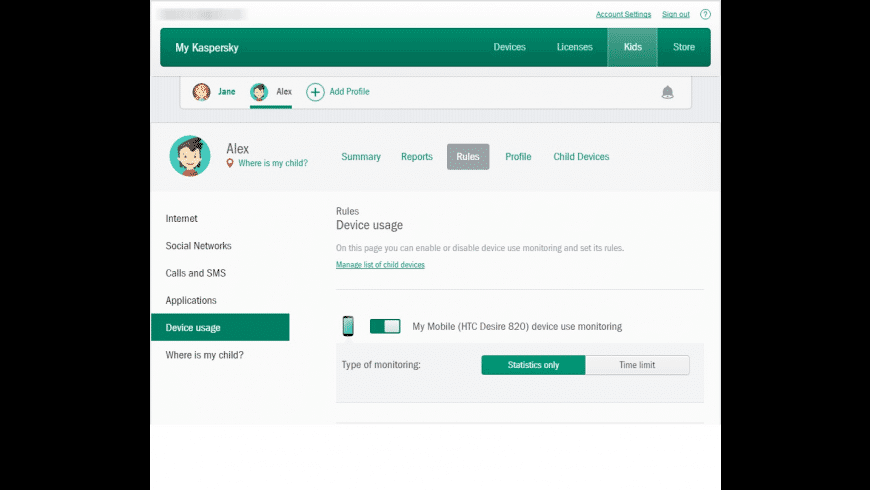The width and height of the screenshot is (870, 490).
Task: Switch to the Child Devices tab
Action: tap(581, 156)
